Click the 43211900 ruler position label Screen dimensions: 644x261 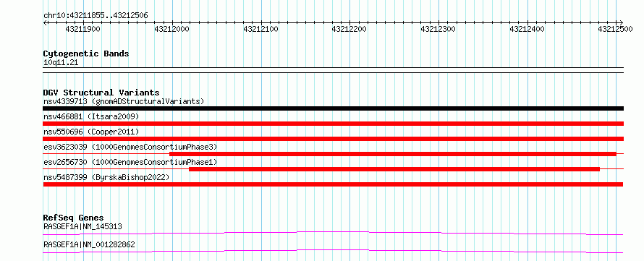[82, 30]
